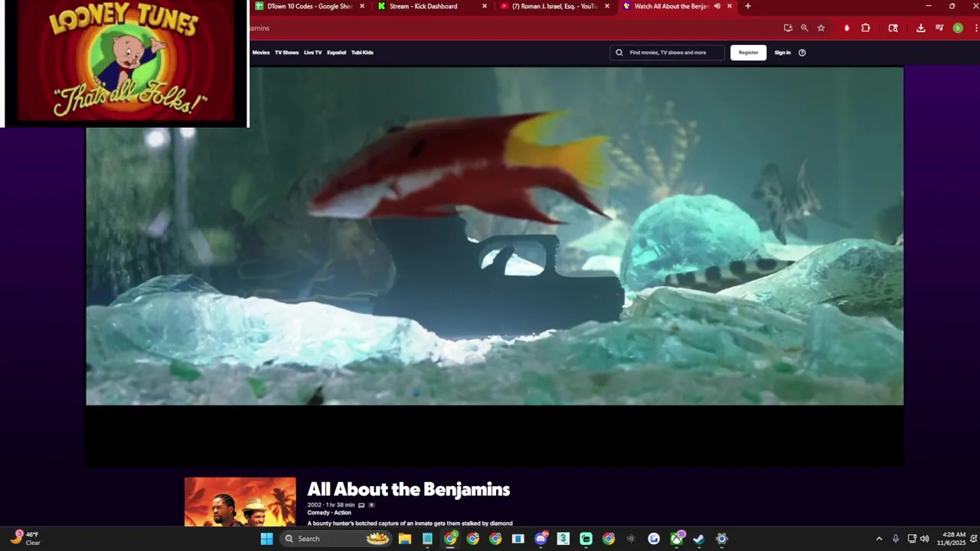Click the Comedy · Action genre text
The width and height of the screenshot is (980, 551).
coord(329,513)
